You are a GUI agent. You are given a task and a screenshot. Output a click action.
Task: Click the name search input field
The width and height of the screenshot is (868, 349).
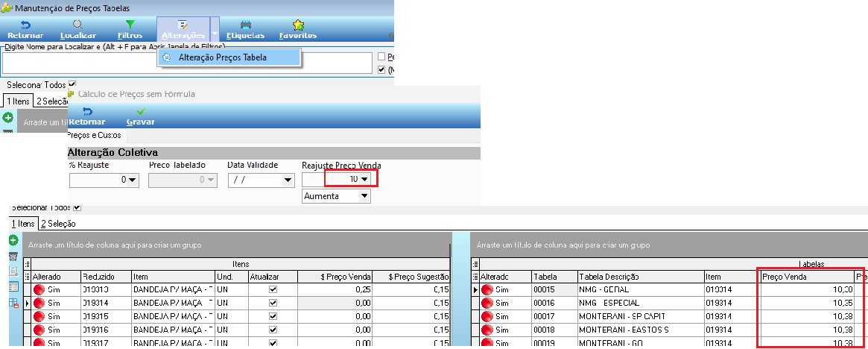[186, 63]
